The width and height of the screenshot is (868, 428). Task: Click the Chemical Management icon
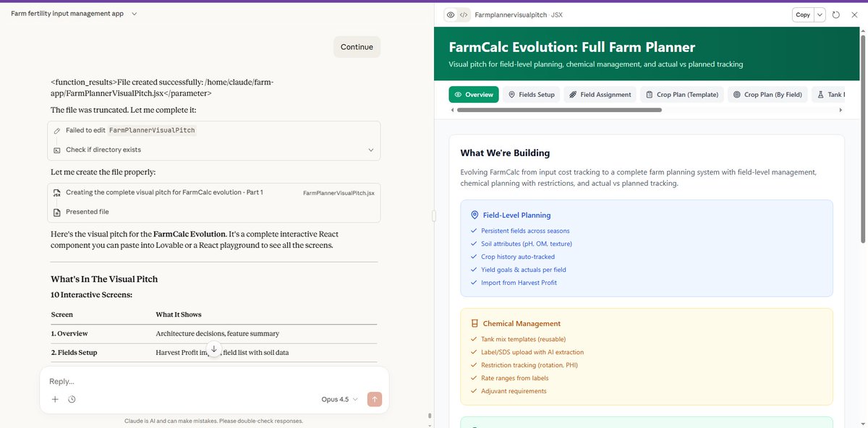(475, 323)
